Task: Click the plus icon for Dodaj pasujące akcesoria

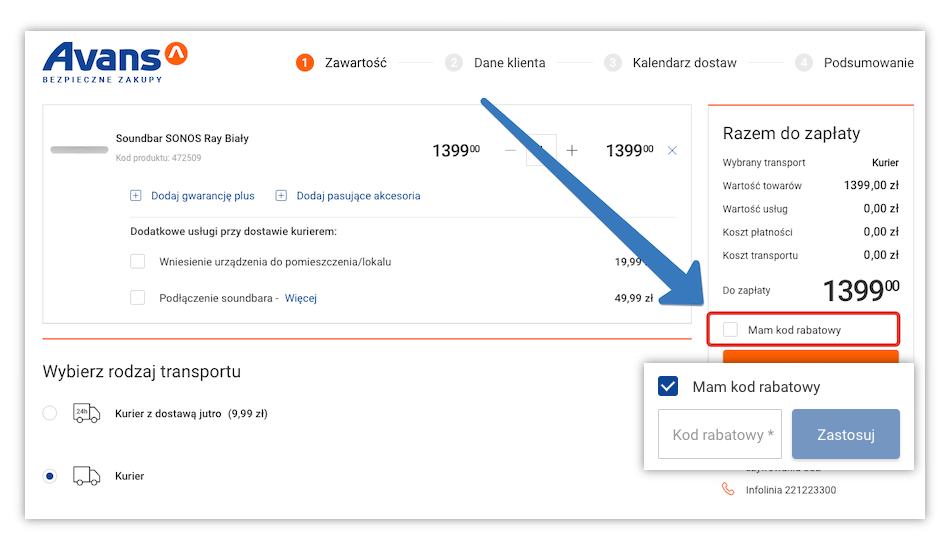Action: click(x=281, y=196)
